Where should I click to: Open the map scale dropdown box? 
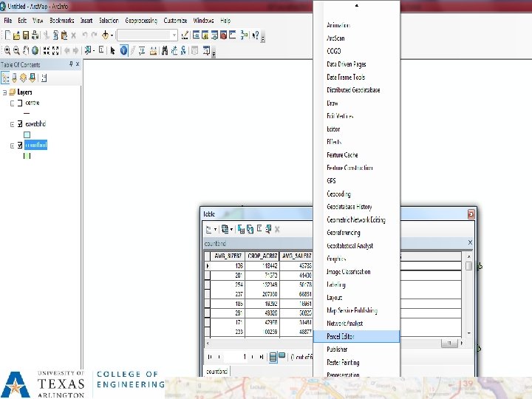point(147,35)
